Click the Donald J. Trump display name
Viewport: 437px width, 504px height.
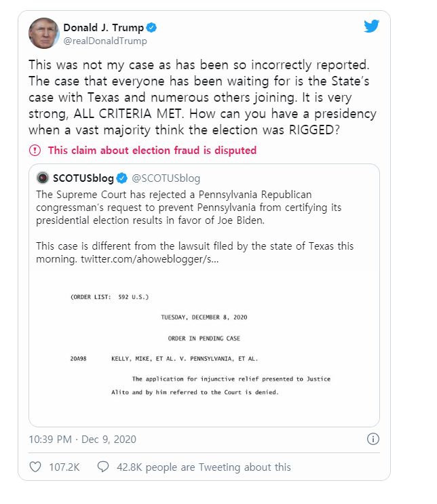pos(104,28)
